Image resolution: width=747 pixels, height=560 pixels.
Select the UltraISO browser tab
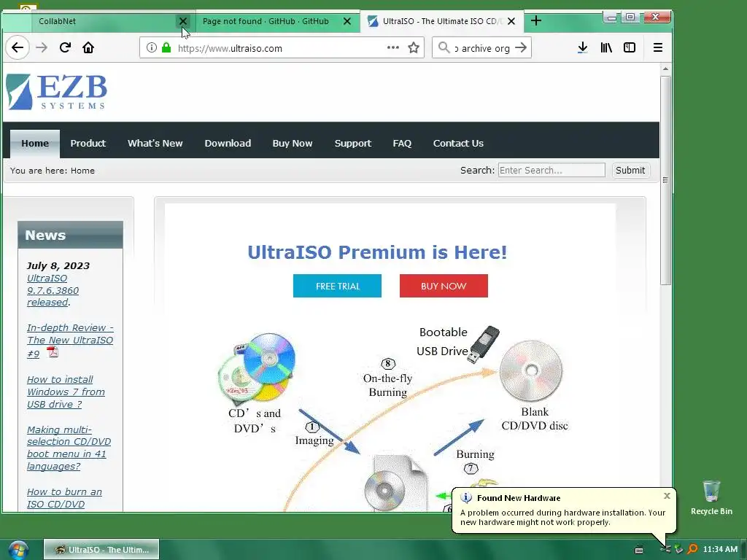441,21
